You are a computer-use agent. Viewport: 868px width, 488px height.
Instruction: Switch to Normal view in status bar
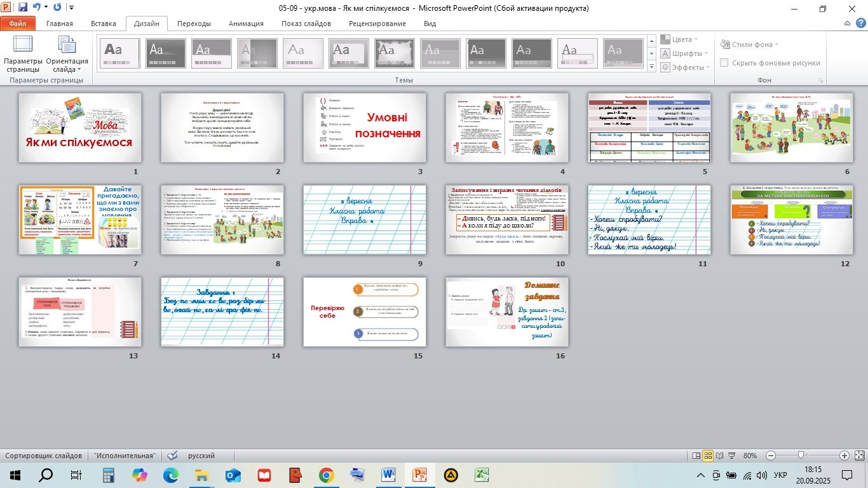coord(696,456)
